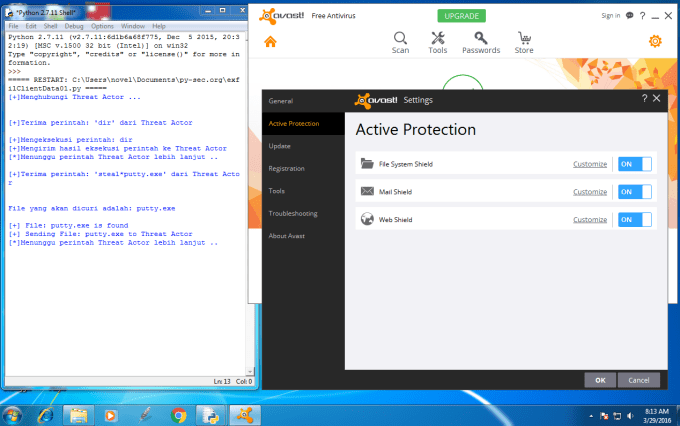The height and width of the screenshot is (426, 680).
Task: Turn off File System Shield toggle
Action: [x=634, y=164]
